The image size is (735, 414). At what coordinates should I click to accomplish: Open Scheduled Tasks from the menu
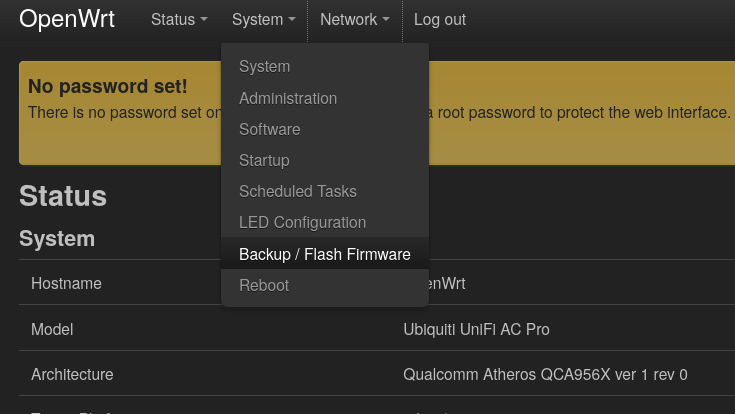[x=297, y=191]
